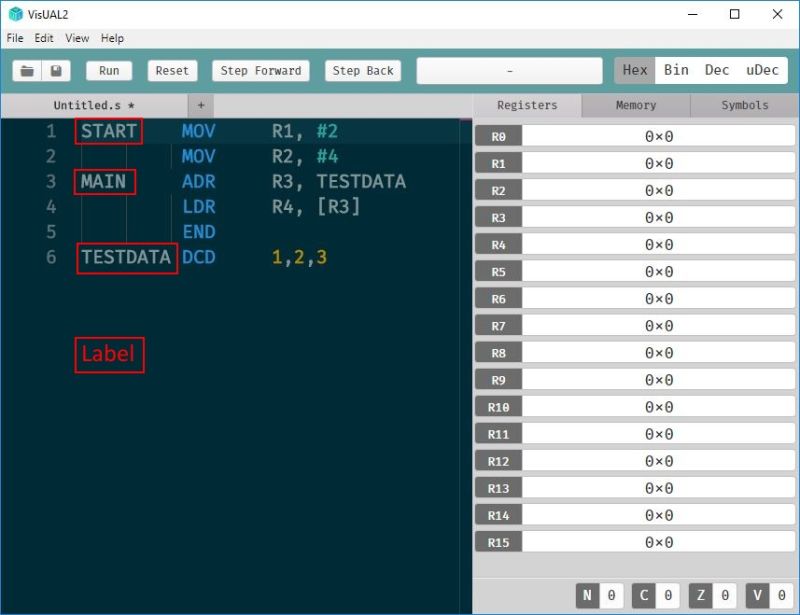Enable uDec display mode

coord(762,70)
